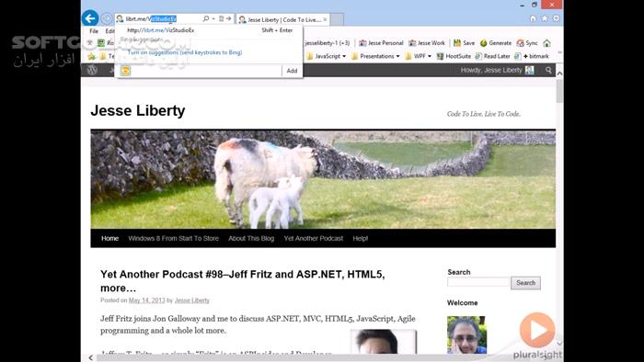Click the search magnifier in address bar
The height and width of the screenshot is (362, 644).
pyautogui.click(x=206, y=19)
